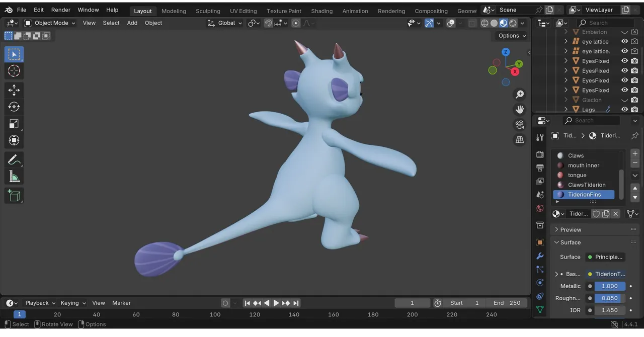The width and height of the screenshot is (644, 337).
Task: Expand the Glacion outliner item
Action: (566, 100)
